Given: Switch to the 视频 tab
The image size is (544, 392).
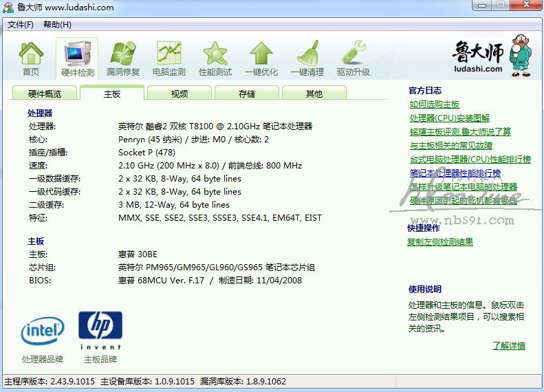Looking at the screenshot, I should (179, 94).
